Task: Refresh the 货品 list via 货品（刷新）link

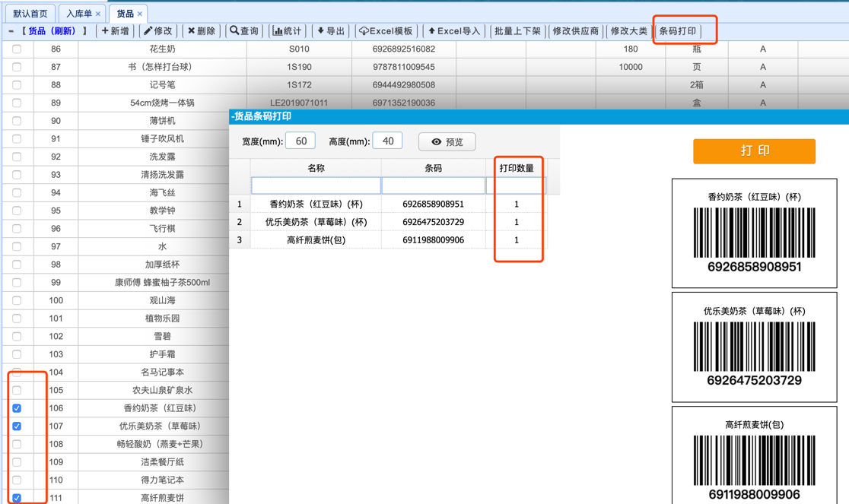Action: [52, 31]
